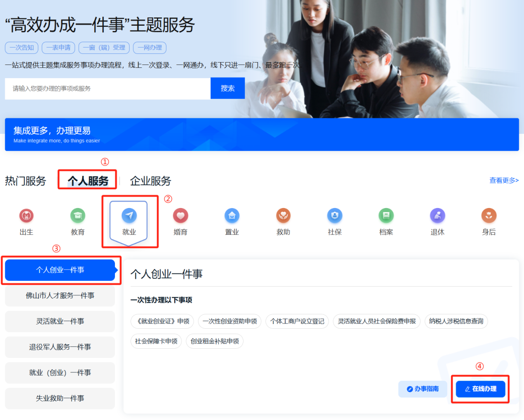Image resolution: width=524 pixels, height=420 pixels.
Task: Select the 档案 category icon
Action: pyautogui.click(x=386, y=216)
